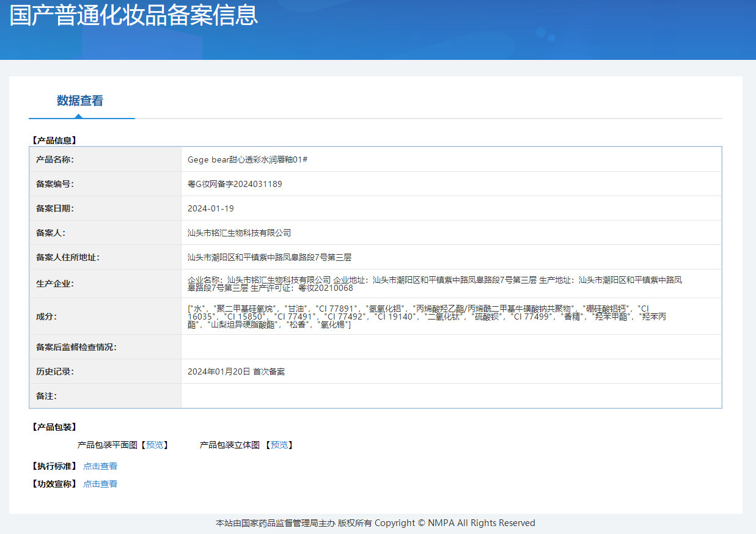Click the 备注 label cell

[x=105, y=396]
